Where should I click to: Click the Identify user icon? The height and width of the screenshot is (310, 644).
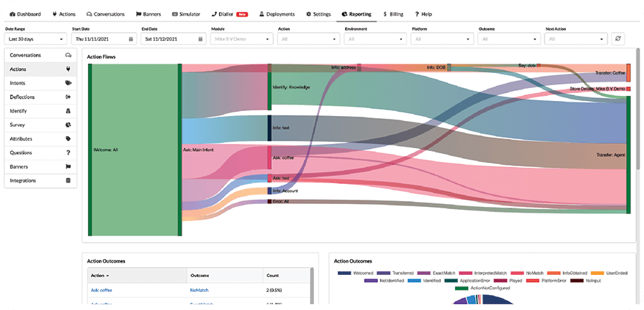point(68,111)
